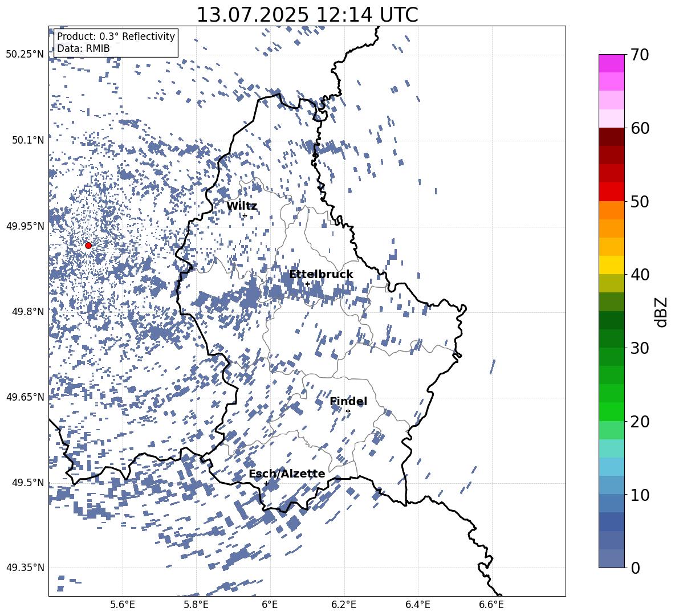Click the Product: 0.3° Reflectivity text

pyautogui.click(x=116, y=36)
